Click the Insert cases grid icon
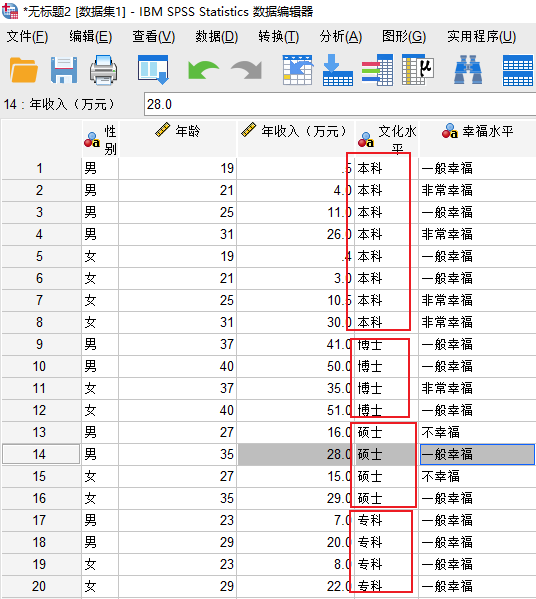This screenshot has height=599, width=536. [518, 71]
